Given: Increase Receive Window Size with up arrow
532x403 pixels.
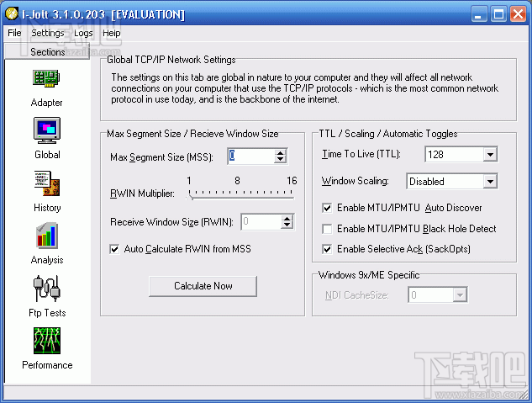Looking at the screenshot, I should (x=287, y=219).
